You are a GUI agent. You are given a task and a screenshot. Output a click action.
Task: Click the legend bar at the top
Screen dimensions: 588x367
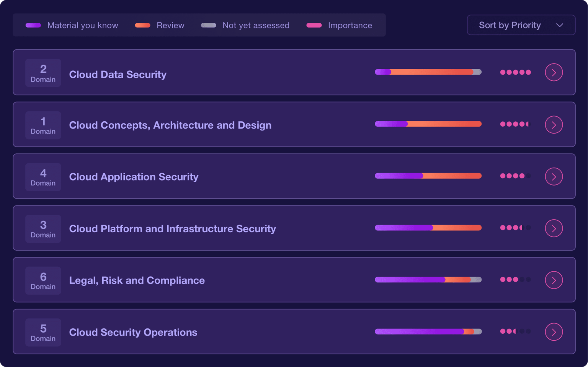coord(199,25)
